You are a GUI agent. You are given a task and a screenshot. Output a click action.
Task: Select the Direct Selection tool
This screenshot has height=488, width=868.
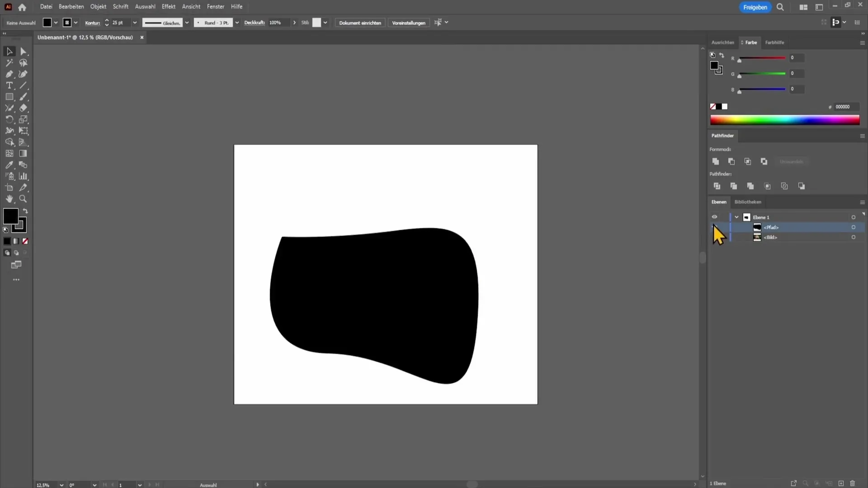[x=24, y=52]
